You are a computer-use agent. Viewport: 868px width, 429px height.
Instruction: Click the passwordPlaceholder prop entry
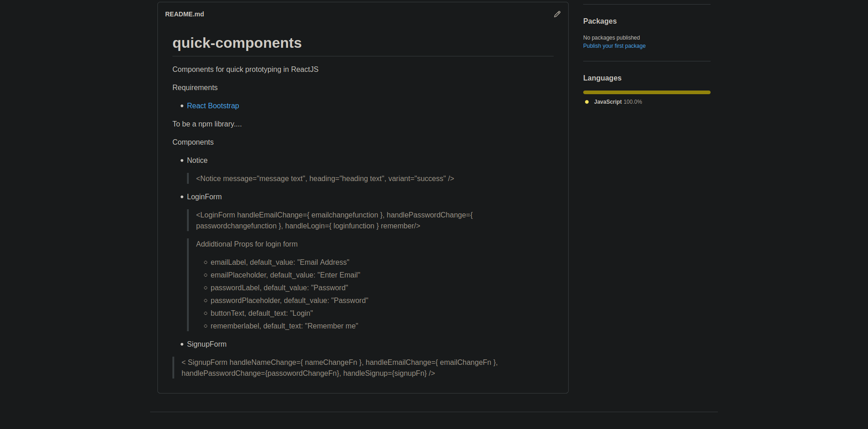[x=289, y=300]
